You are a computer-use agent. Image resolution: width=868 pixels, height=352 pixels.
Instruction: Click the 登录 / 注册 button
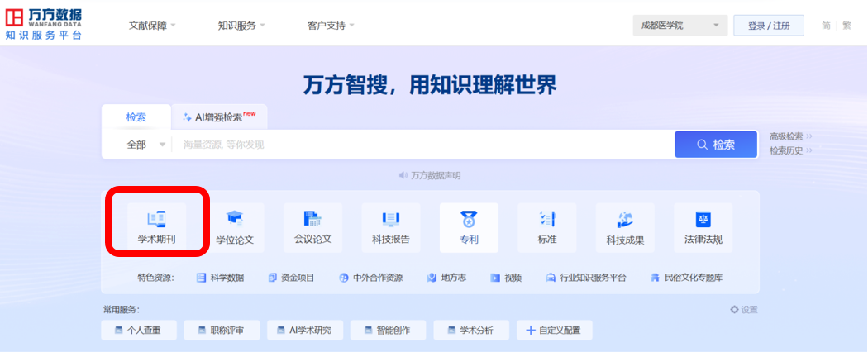click(769, 26)
